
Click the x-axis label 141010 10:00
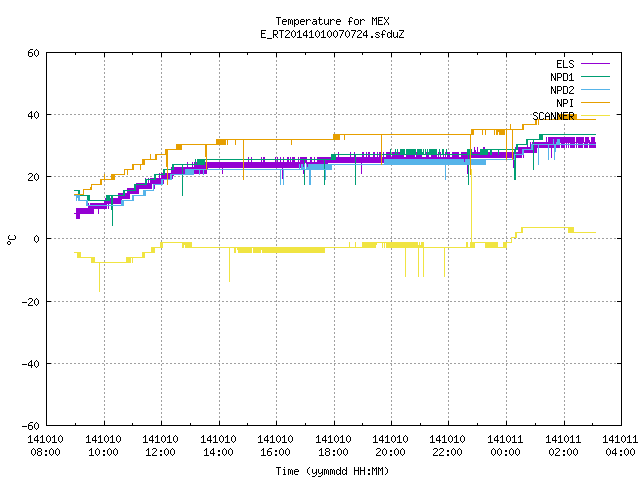pyautogui.click(x=103, y=446)
